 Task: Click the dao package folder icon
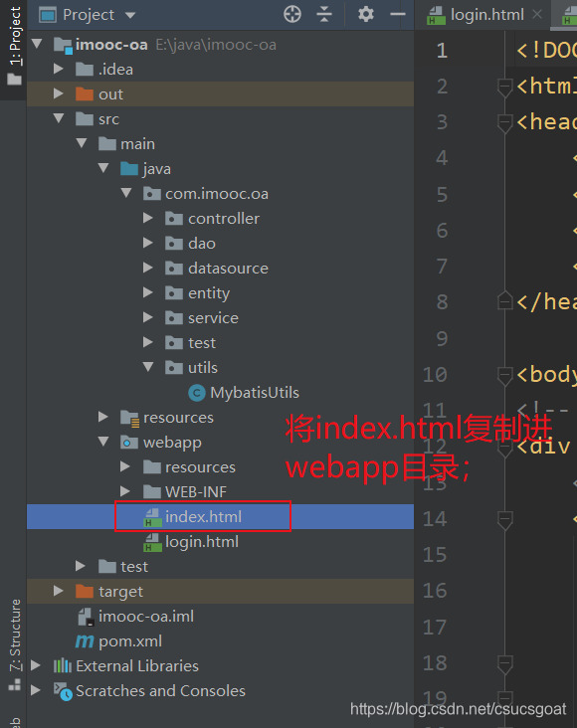174,244
